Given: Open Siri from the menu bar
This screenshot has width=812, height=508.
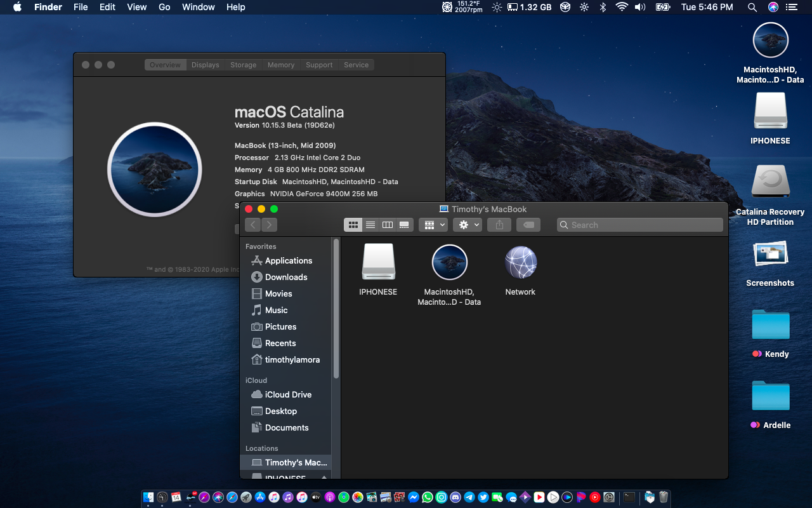Looking at the screenshot, I should 773,7.
